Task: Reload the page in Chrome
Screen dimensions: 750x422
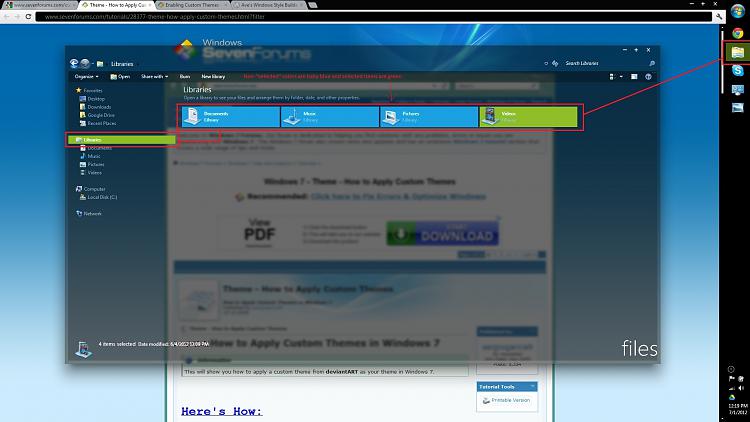Action: (28, 17)
